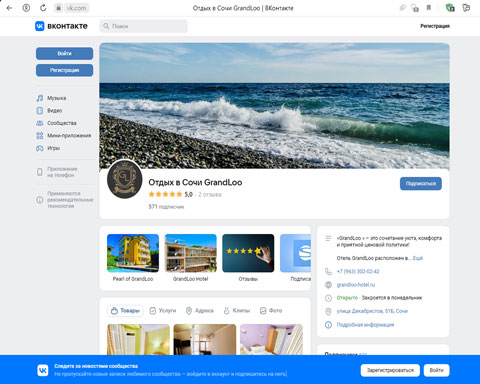
Task: Open the purple room product photo
Action: tap(271, 339)
